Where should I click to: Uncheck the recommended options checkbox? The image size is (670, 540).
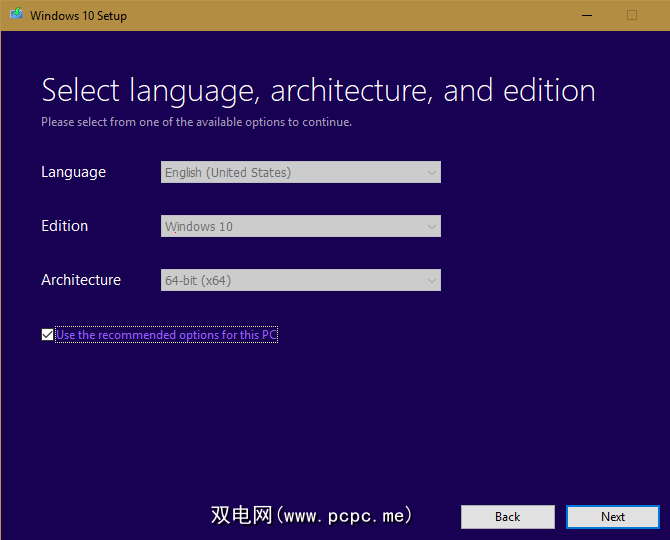pyautogui.click(x=47, y=335)
